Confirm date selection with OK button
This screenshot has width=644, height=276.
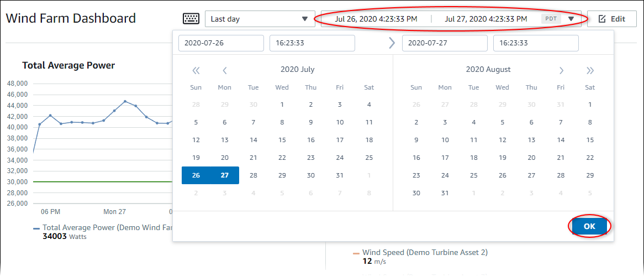pyautogui.click(x=589, y=226)
